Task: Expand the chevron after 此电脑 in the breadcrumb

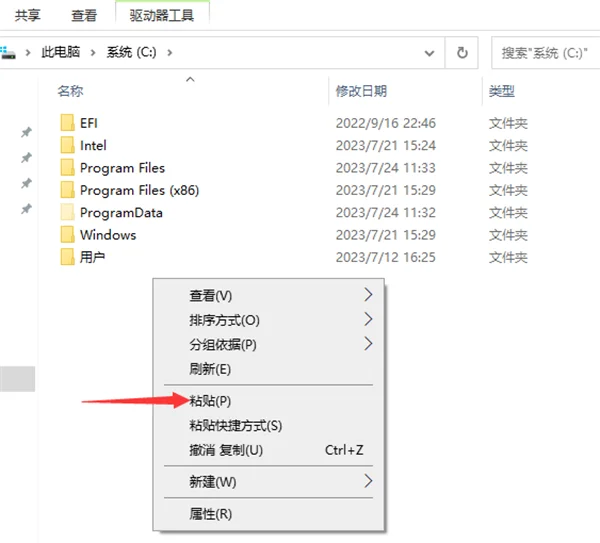Action: click(93, 52)
